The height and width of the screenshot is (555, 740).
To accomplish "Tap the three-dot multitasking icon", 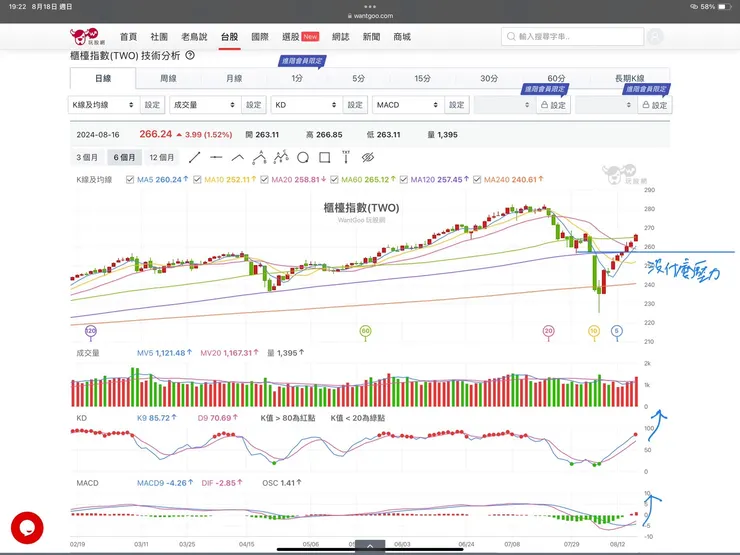I will point(370,7).
